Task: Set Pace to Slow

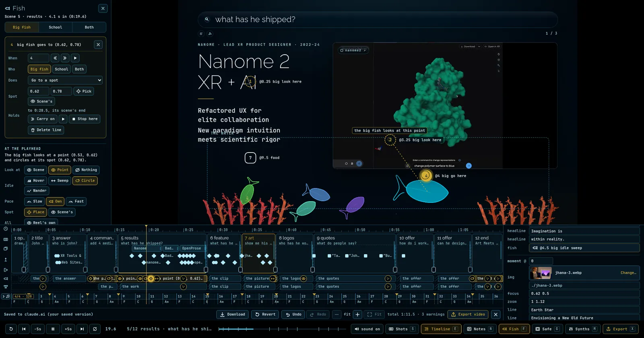Action: click(x=35, y=201)
